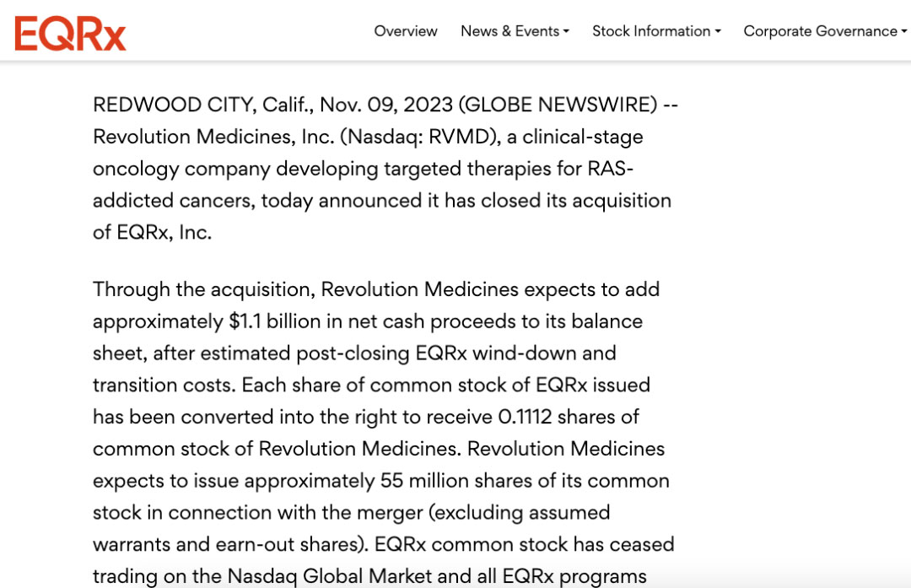Open the Corporate Governance menu
Viewport: 911px width, 588px height.
pyautogui.click(x=820, y=31)
